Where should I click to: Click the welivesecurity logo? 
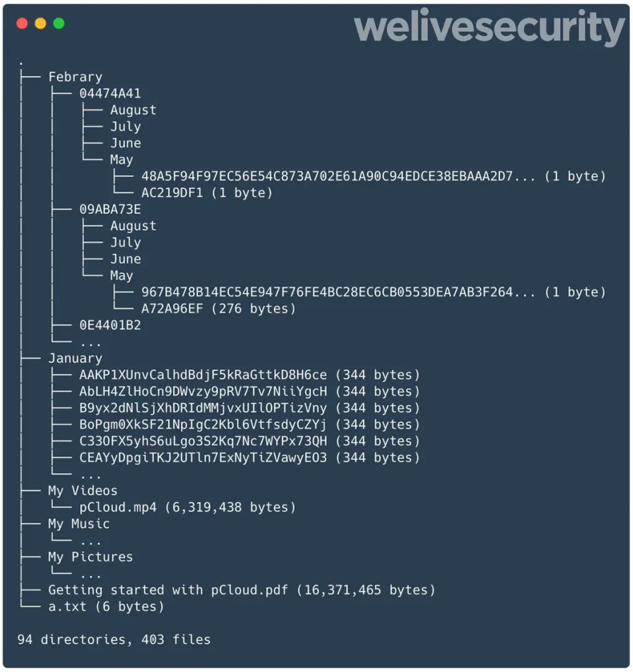click(490, 27)
